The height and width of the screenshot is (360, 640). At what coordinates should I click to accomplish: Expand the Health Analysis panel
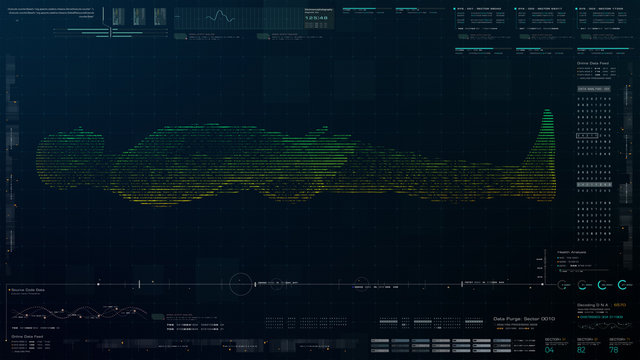coord(571,252)
